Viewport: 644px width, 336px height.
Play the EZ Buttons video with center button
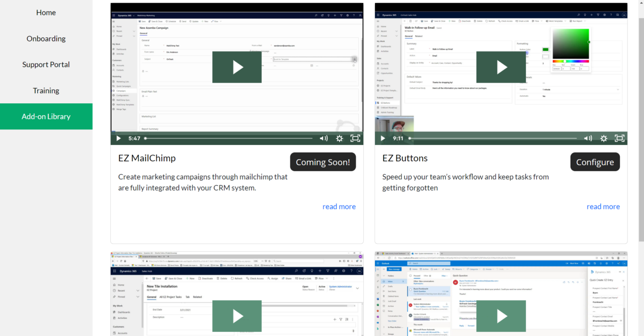point(501,67)
